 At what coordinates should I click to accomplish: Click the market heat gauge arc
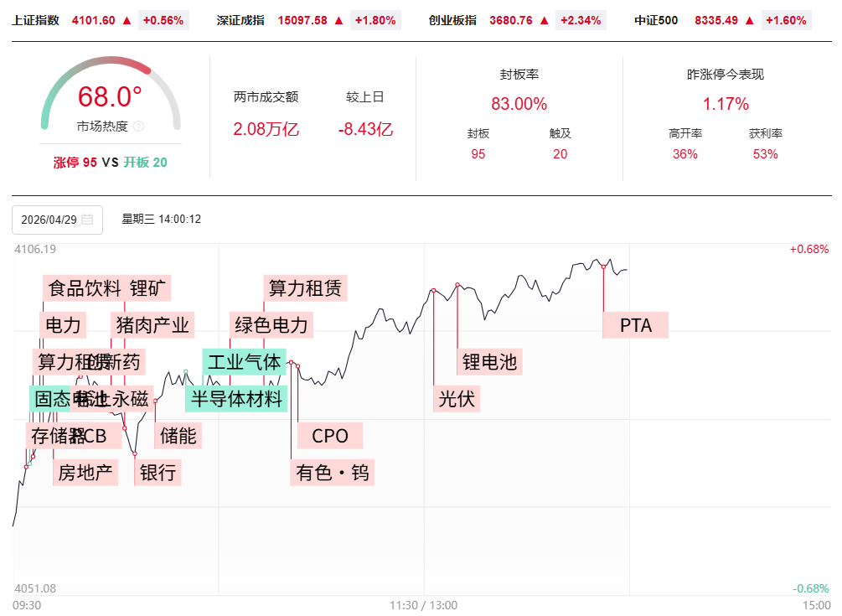[111, 65]
